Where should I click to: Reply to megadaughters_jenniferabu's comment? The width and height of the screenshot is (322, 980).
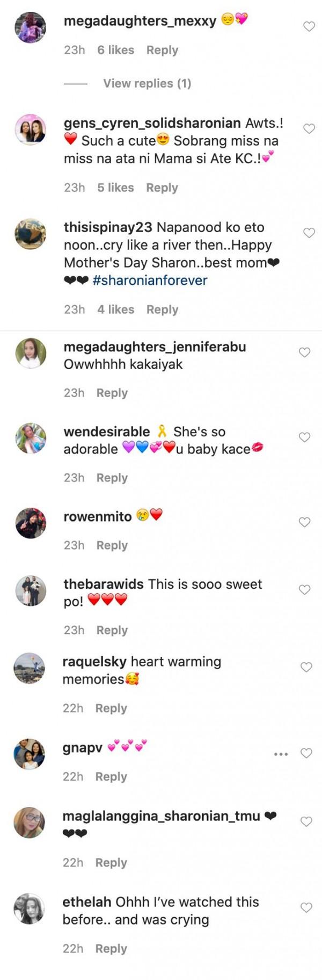click(x=112, y=393)
